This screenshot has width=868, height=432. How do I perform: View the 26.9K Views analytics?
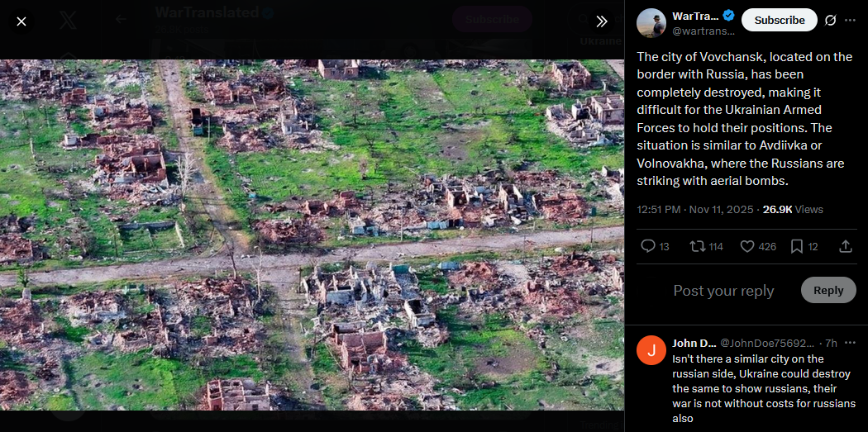[x=793, y=210]
